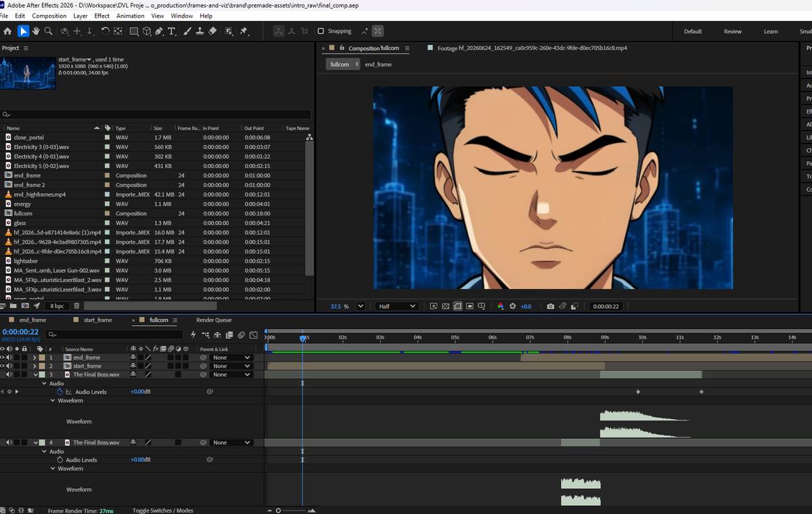Image resolution: width=812 pixels, height=514 pixels.
Task: Toggle Mask and Shape Path Visibility in viewer
Action: 457,306
